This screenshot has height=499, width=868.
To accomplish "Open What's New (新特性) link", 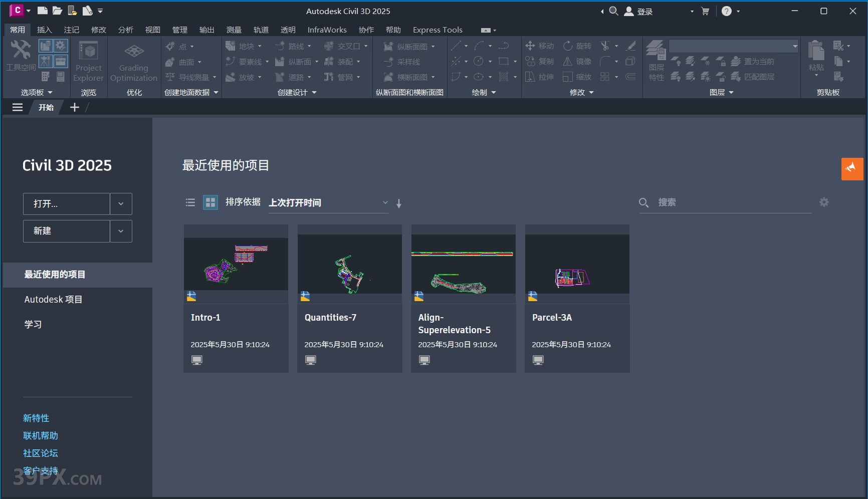I will (36, 418).
